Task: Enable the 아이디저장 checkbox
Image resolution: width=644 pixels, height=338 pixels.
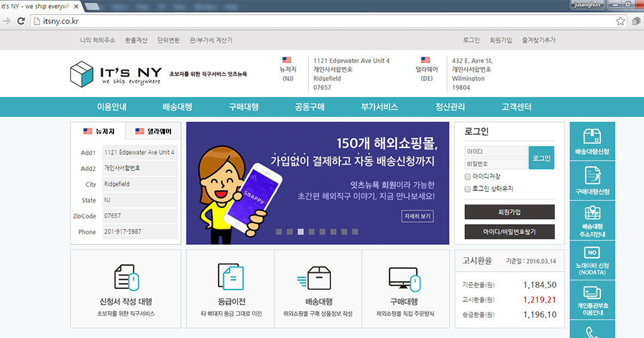Action: click(468, 176)
